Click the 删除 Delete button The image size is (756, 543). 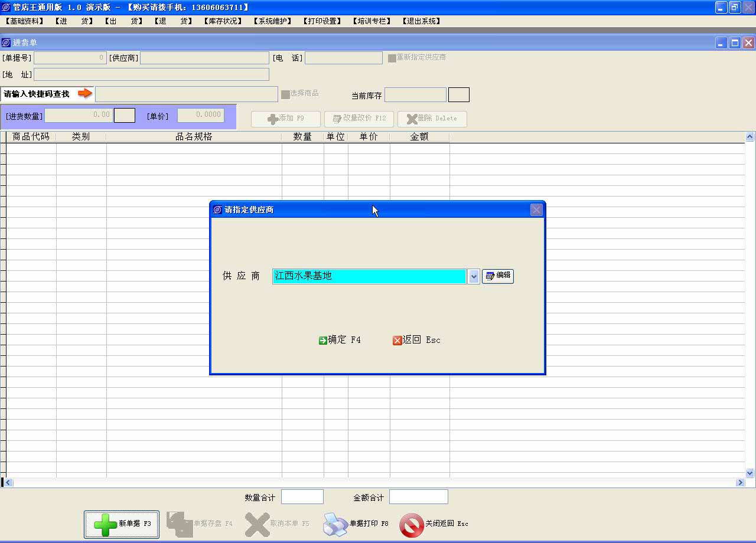(432, 119)
